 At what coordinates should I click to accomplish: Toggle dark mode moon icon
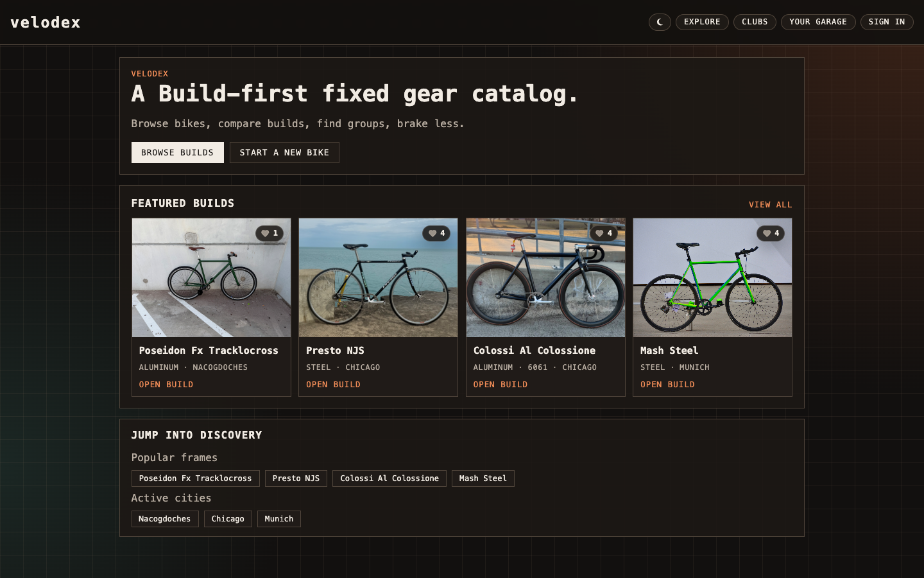tap(660, 22)
